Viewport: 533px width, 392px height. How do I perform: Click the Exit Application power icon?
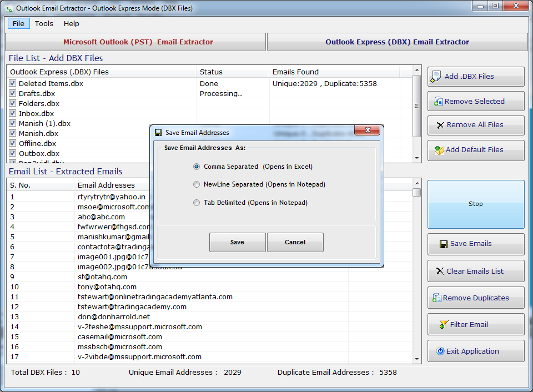point(440,351)
